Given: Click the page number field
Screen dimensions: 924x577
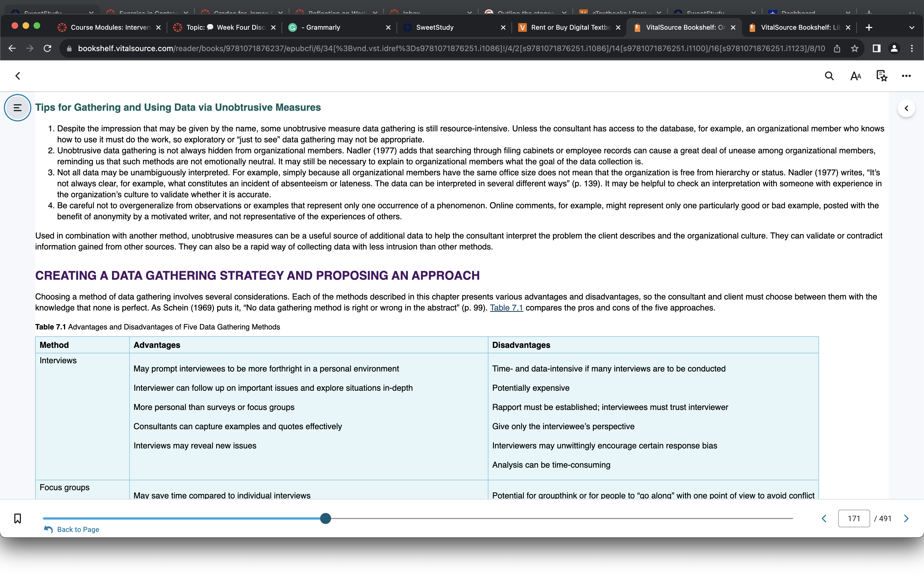Looking at the screenshot, I should [854, 518].
